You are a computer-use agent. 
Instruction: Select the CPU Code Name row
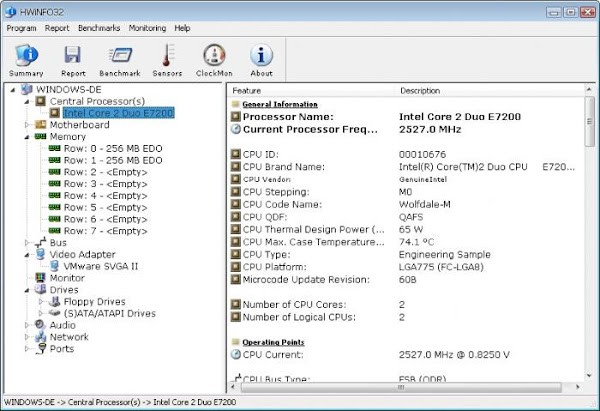coord(407,204)
